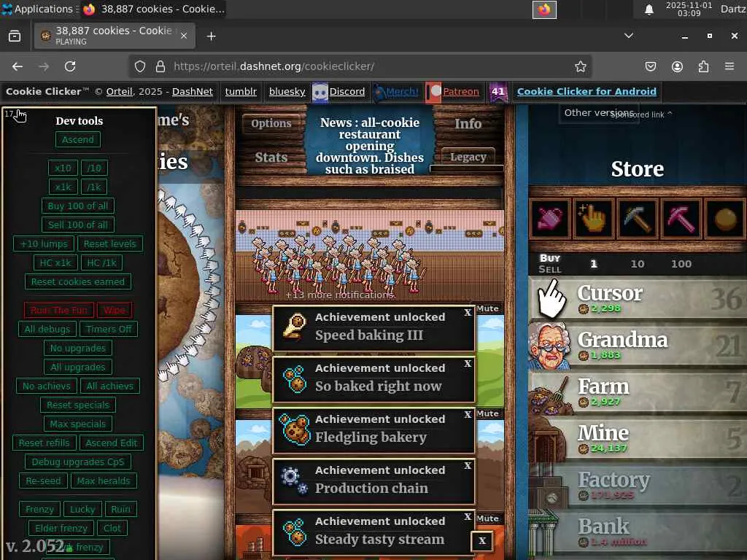Click the purple 41 heralds badge
Image resolution: width=747 pixels, height=560 pixels.
498,92
